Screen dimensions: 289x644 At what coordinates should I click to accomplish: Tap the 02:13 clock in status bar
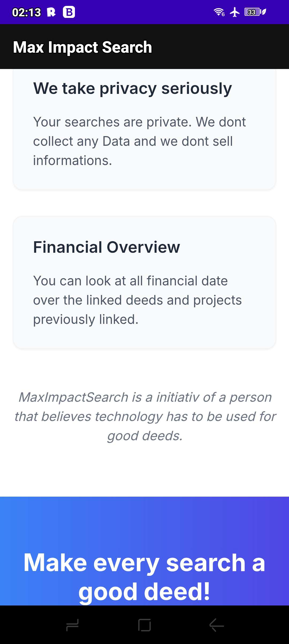point(26,12)
